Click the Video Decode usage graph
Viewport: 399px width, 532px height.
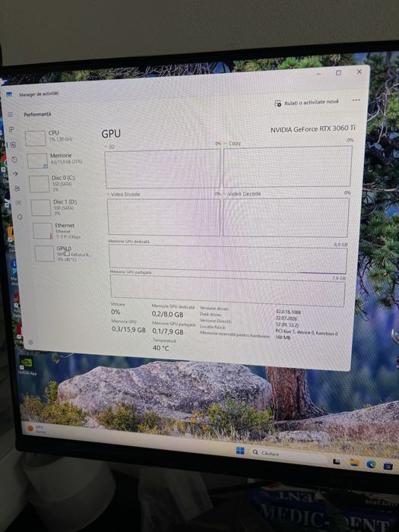pyautogui.click(x=286, y=218)
